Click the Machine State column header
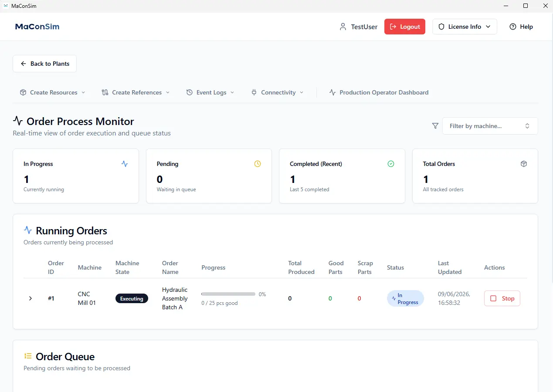Image resolution: width=553 pixels, height=392 pixels. point(127,267)
